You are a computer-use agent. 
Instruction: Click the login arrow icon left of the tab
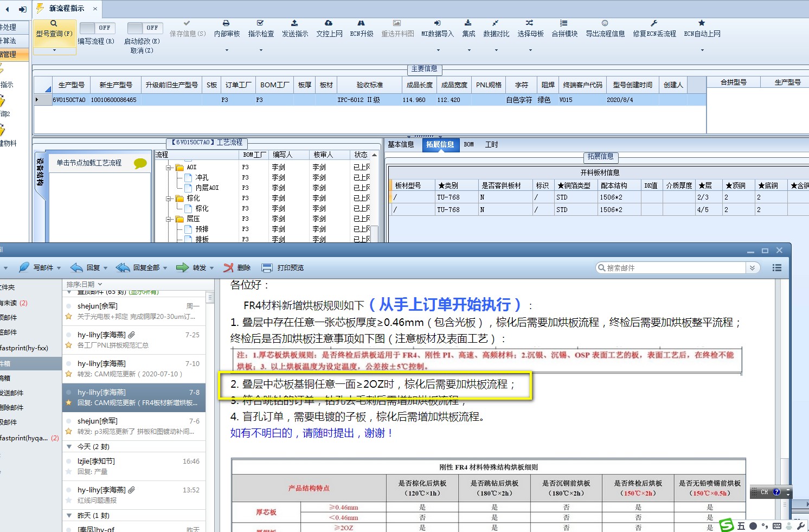pyautogui.click(x=22, y=9)
